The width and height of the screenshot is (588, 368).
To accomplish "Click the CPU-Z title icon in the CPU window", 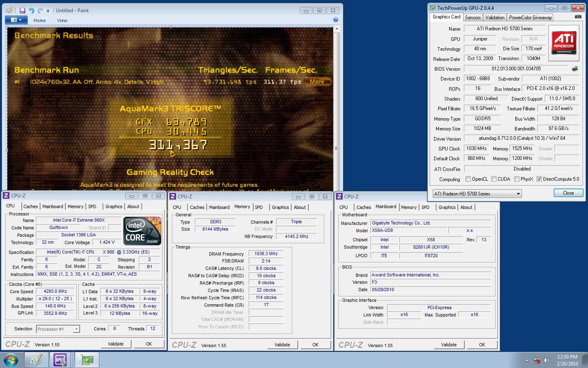I will [7, 196].
